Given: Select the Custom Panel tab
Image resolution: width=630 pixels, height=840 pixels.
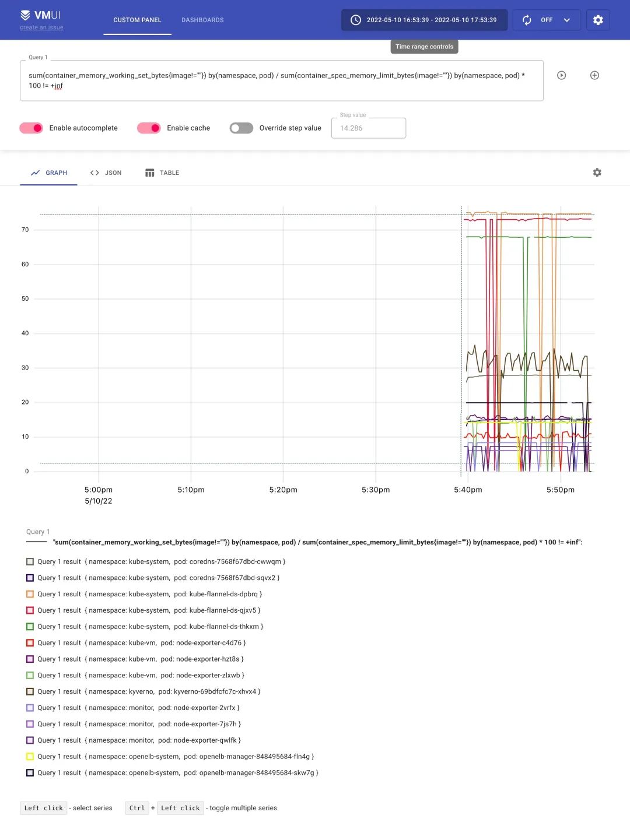Looking at the screenshot, I should point(137,20).
